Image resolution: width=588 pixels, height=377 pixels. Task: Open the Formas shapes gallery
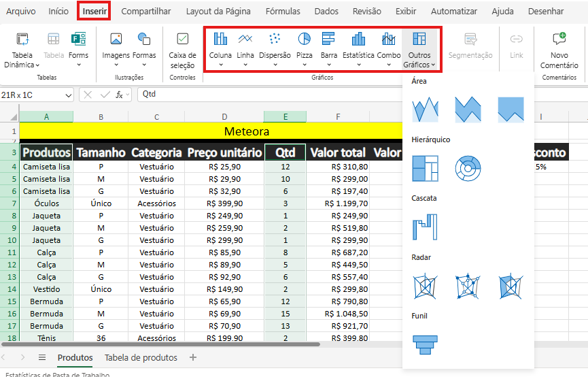(x=144, y=50)
